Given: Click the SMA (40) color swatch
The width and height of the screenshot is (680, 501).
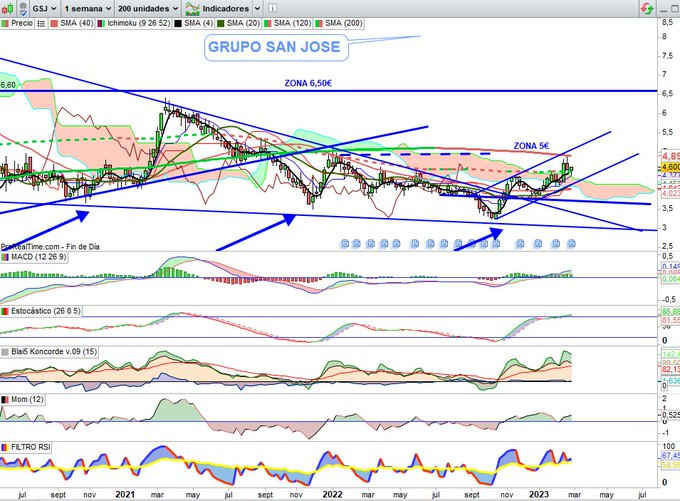Looking at the screenshot, I should coord(54,23).
